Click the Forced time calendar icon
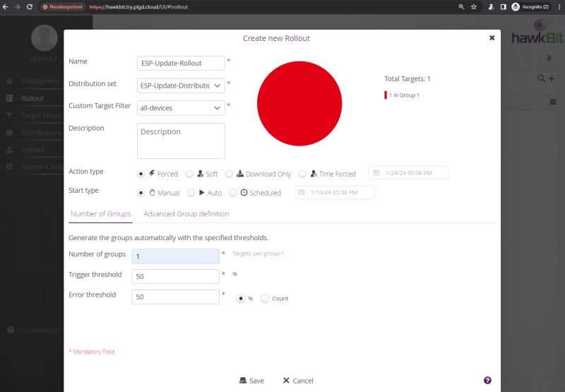The width and height of the screenshot is (565, 392). coord(376,173)
